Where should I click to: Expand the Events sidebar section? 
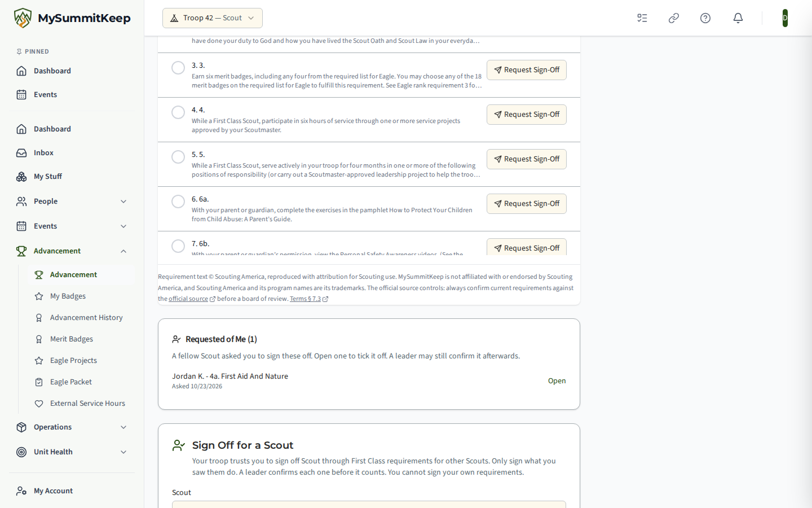pos(72,226)
